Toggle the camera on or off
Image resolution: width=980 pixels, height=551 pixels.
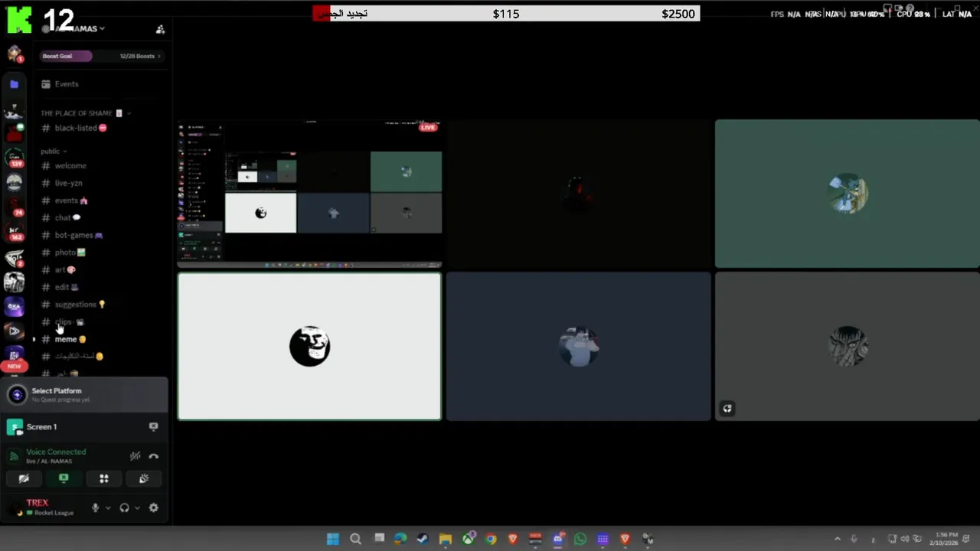(x=24, y=478)
